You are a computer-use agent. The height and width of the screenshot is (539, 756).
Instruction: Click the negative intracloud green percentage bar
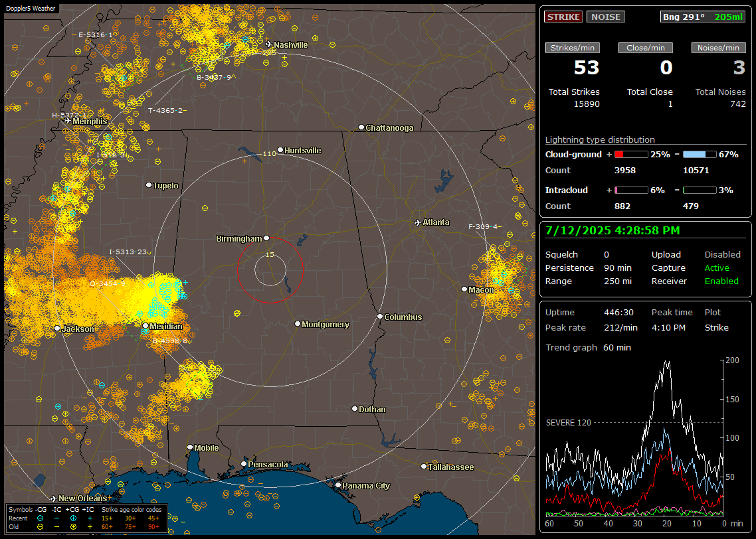pos(700,191)
